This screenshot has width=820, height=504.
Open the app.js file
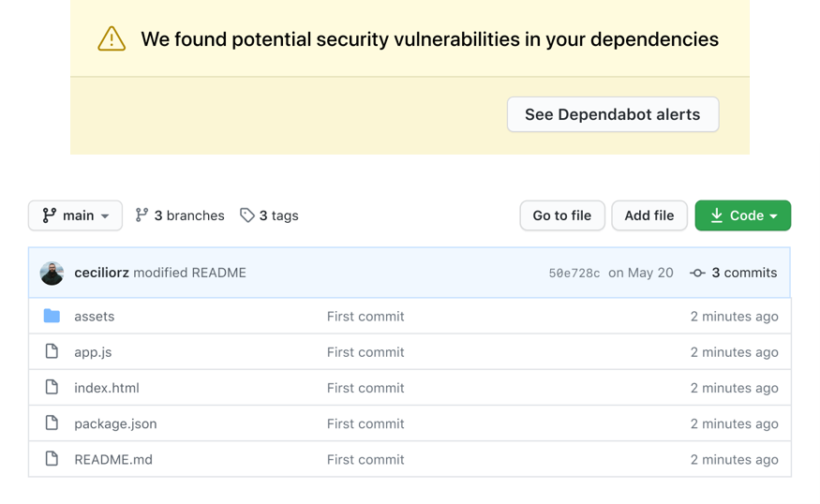[x=93, y=352]
